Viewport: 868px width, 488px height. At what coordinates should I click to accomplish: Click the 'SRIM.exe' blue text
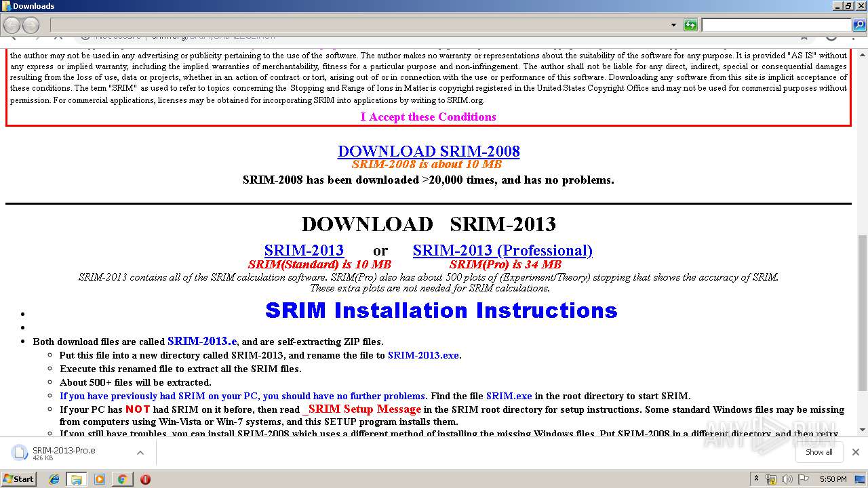[509, 396]
